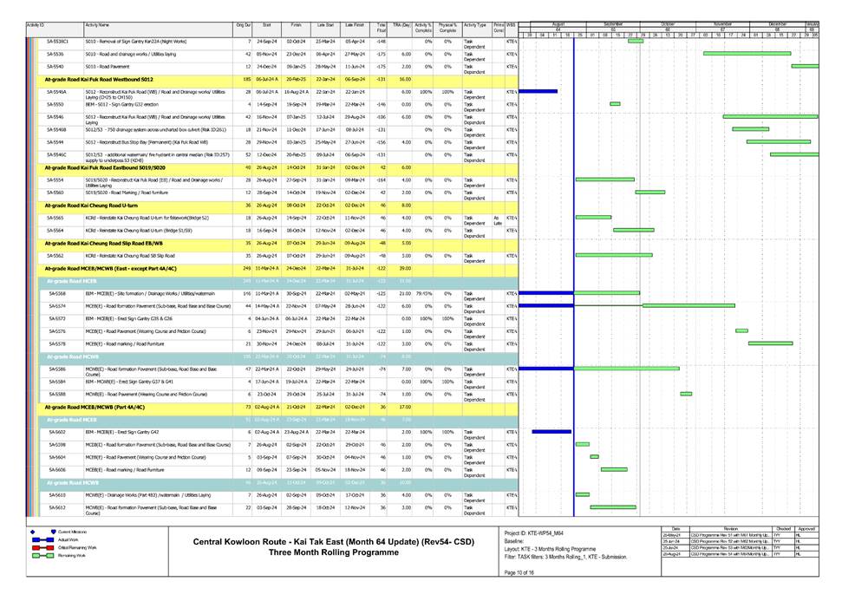Screen dimensions: 868x614
Task: Click the Current Milestone diamond legend icon
Action: pos(33,531)
